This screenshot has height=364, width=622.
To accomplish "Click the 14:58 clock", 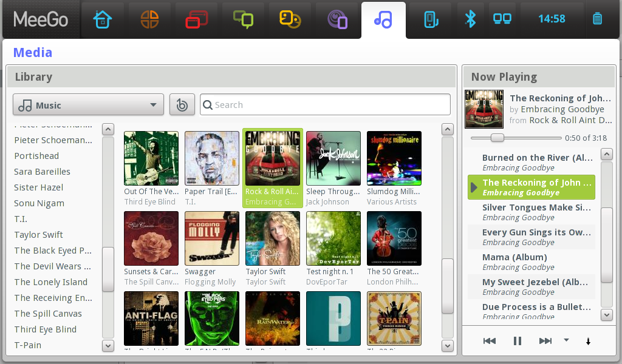I will 552,19.
